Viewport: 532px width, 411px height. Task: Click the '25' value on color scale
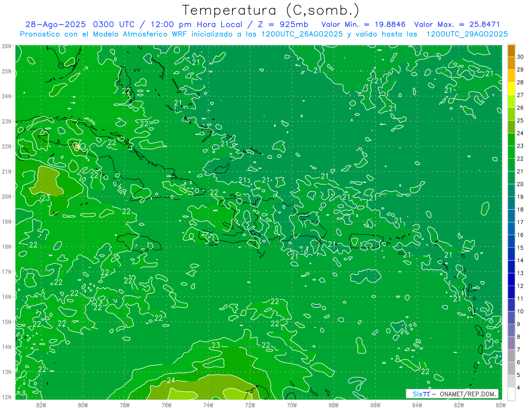(520, 120)
